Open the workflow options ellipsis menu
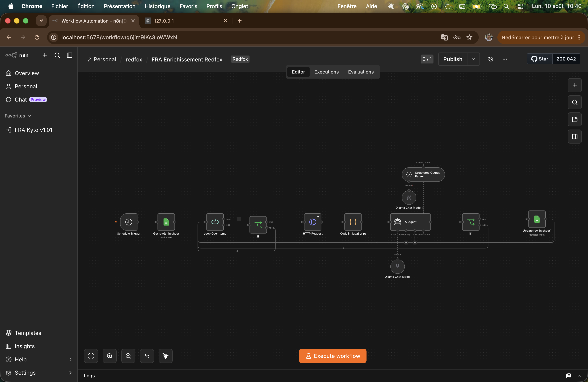Viewport: 588px width, 382px height. [505, 59]
